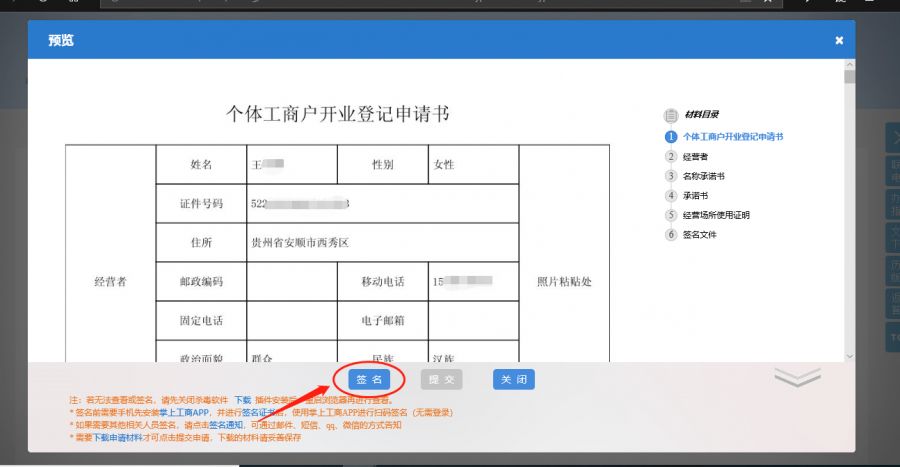Click the 证件号码 label cell

[x=201, y=204]
